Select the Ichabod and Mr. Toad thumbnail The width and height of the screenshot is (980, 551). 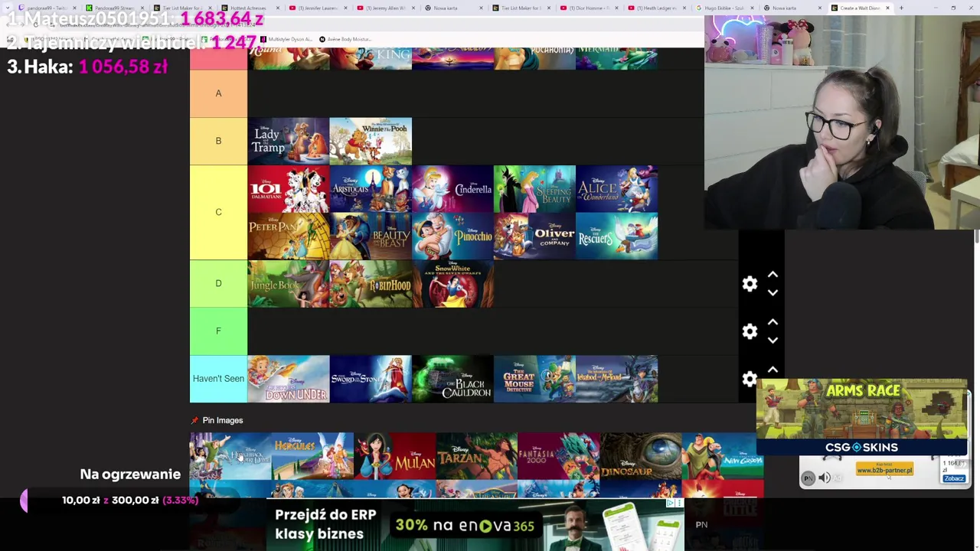click(616, 379)
